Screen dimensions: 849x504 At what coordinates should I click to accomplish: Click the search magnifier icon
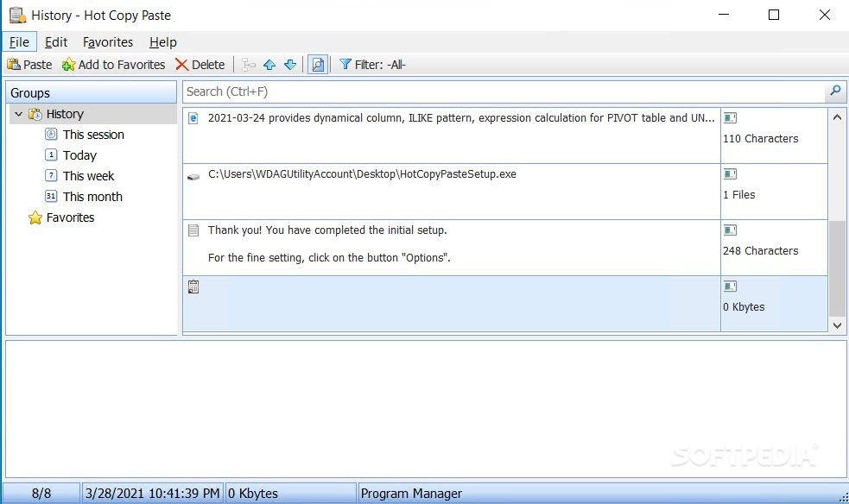click(834, 91)
